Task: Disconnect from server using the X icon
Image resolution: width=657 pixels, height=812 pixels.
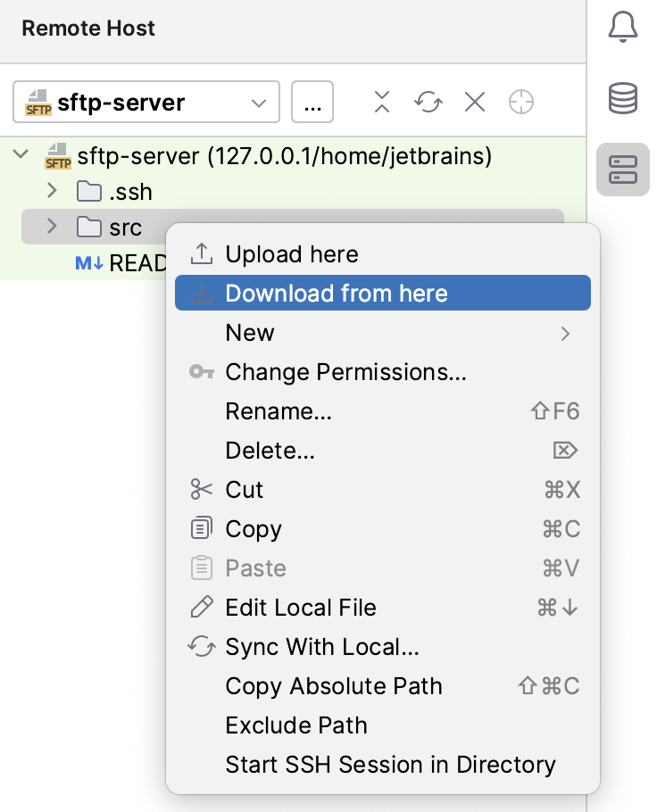Action: [x=474, y=102]
